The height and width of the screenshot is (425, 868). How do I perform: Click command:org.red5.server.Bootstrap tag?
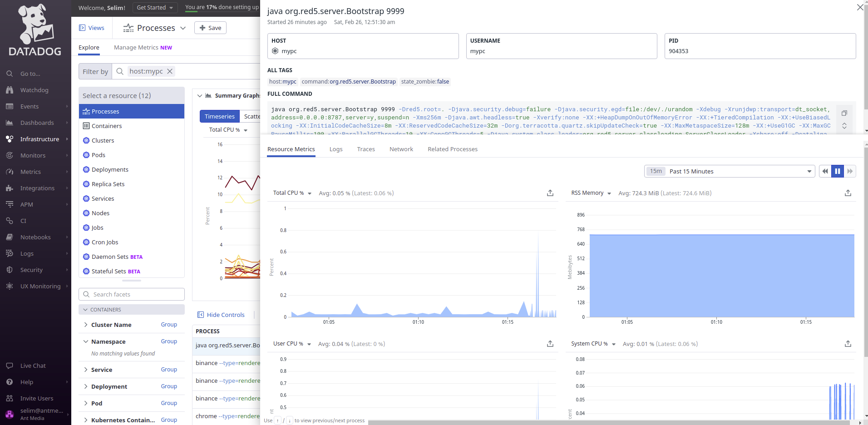349,82
